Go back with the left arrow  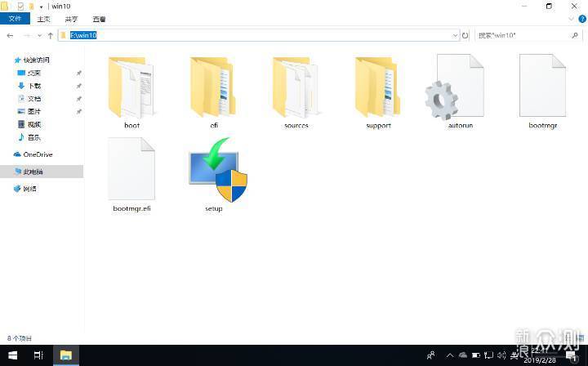[x=10, y=36]
